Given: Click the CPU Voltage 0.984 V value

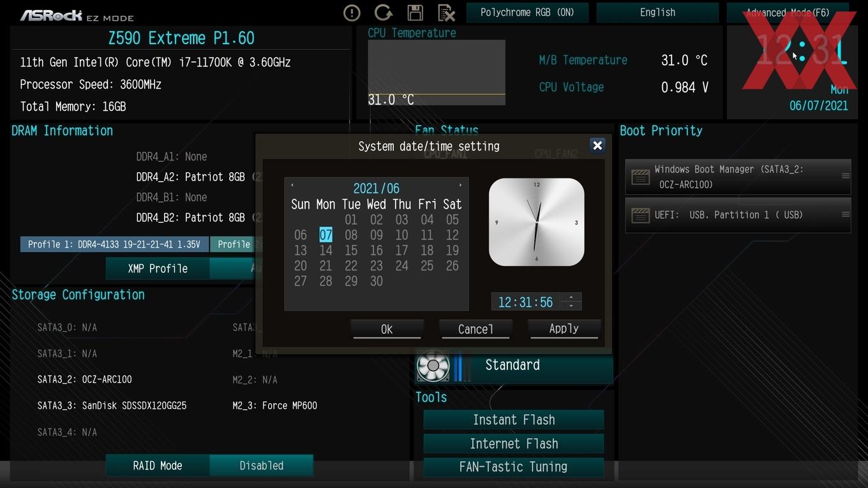Looking at the screenshot, I should point(685,87).
